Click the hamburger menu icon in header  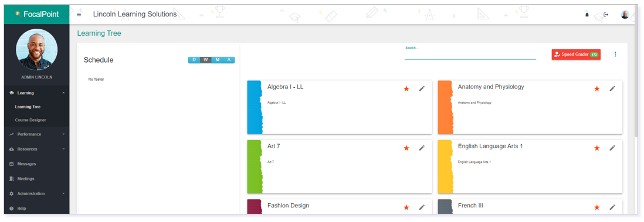pos(79,15)
